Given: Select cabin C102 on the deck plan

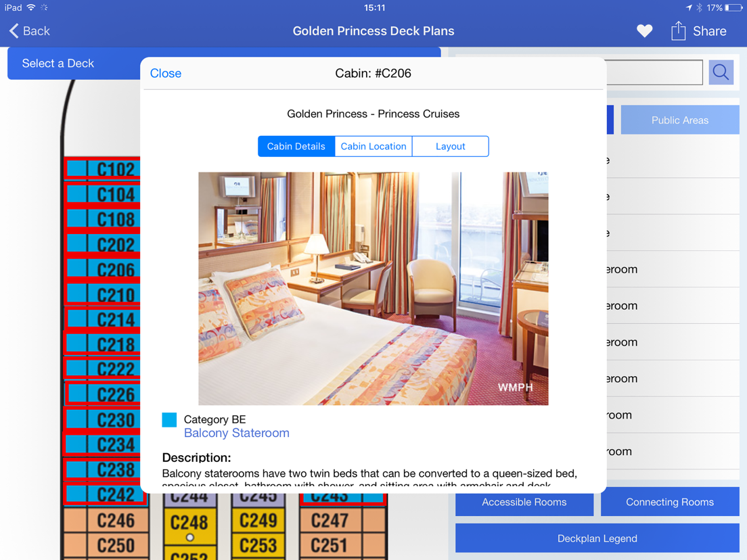Looking at the screenshot, I should [x=102, y=169].
